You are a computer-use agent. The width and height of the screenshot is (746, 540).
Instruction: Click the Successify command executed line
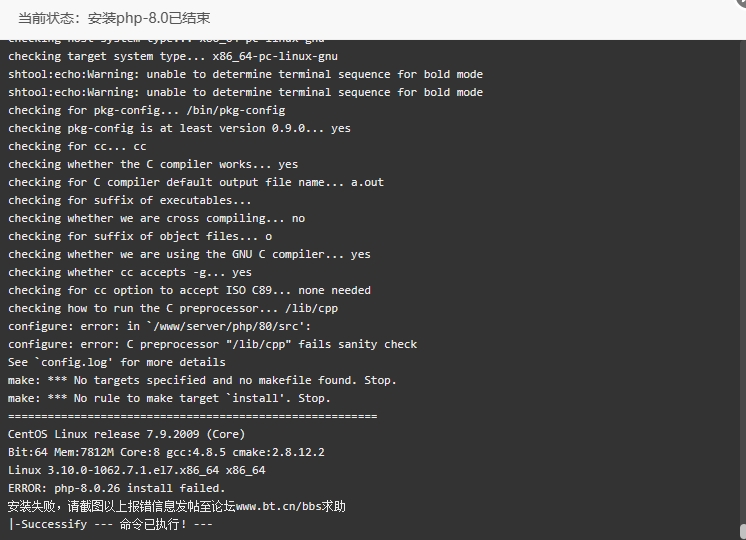pos(110,524)
